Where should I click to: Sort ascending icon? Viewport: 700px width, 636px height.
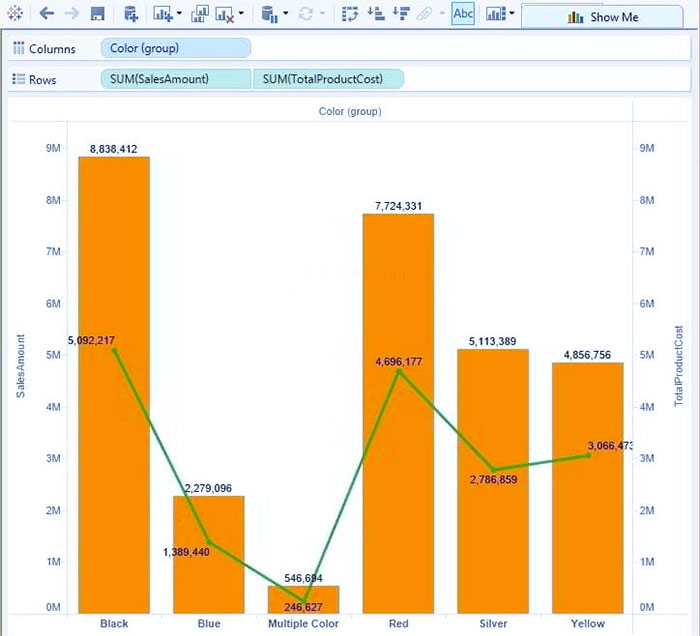click(376, 14)
